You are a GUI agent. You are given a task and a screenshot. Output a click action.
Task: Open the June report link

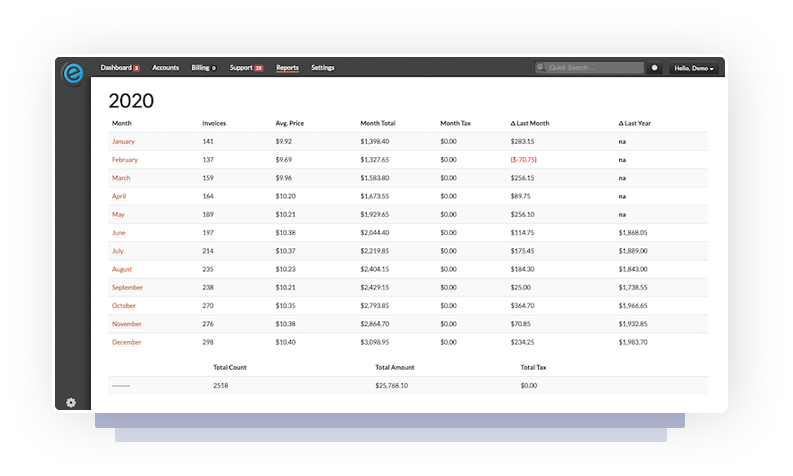point(119,233)
